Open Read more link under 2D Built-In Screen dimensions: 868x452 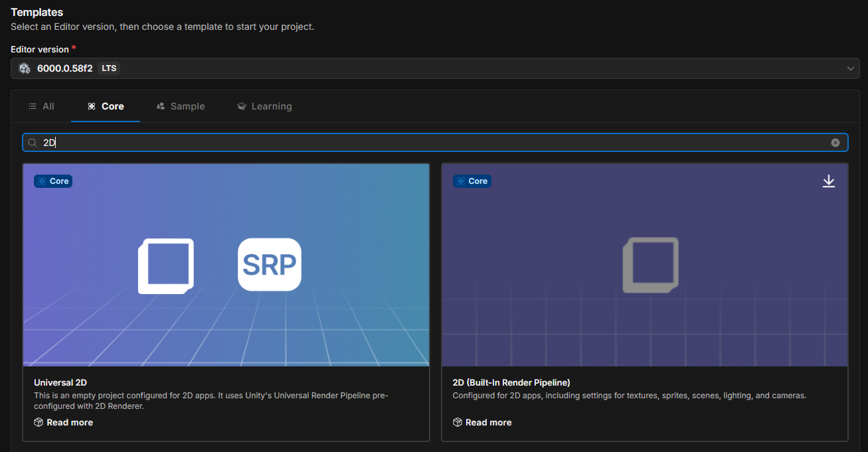(x=488, y=423)
